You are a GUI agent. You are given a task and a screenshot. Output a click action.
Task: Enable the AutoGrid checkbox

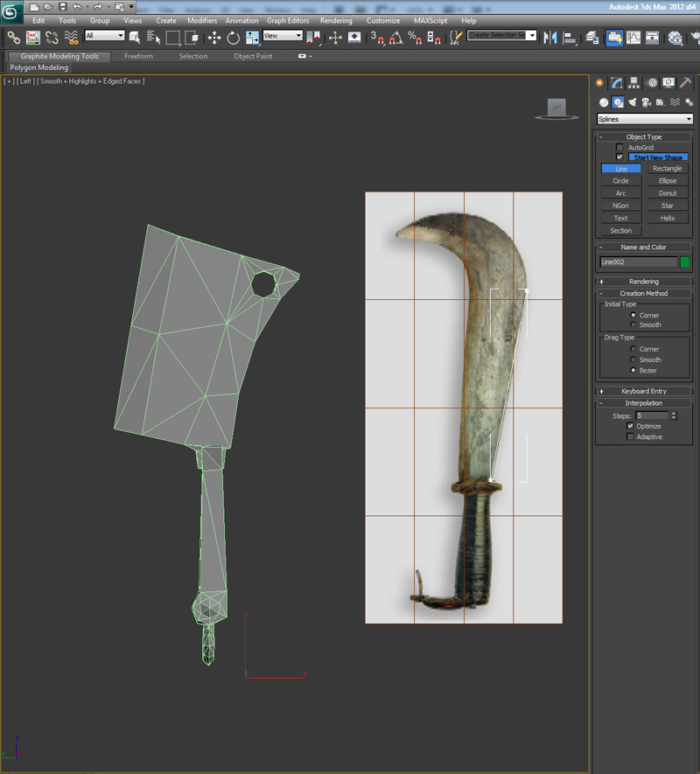click(619, 147)
